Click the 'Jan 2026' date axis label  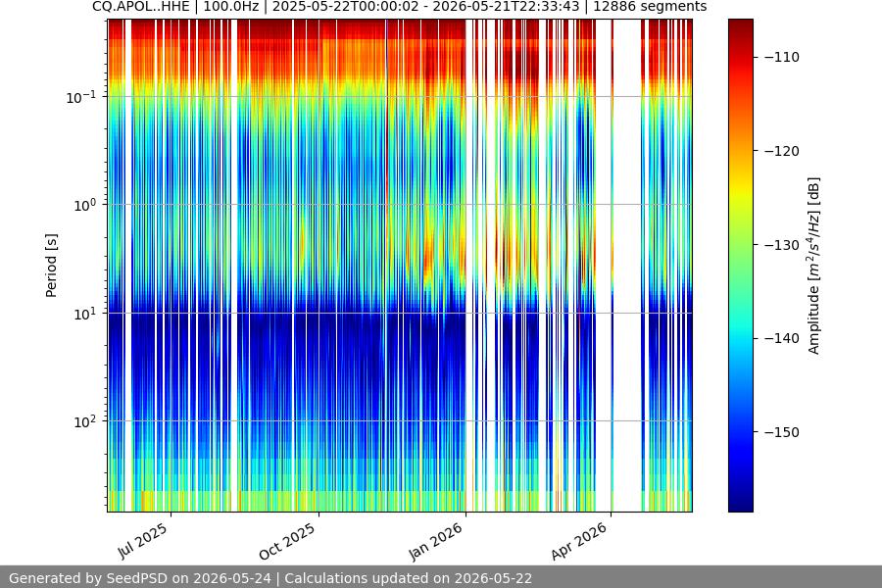point(435,541)
